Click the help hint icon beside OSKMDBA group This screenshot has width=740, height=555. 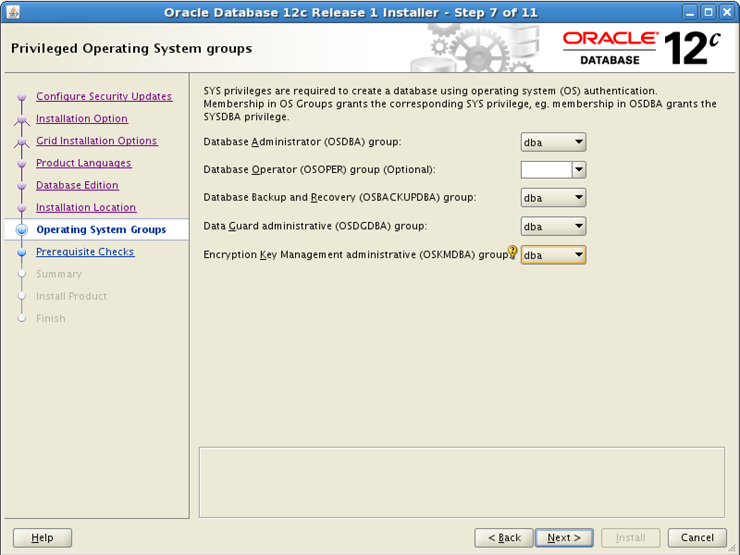[x=512, y=252]
